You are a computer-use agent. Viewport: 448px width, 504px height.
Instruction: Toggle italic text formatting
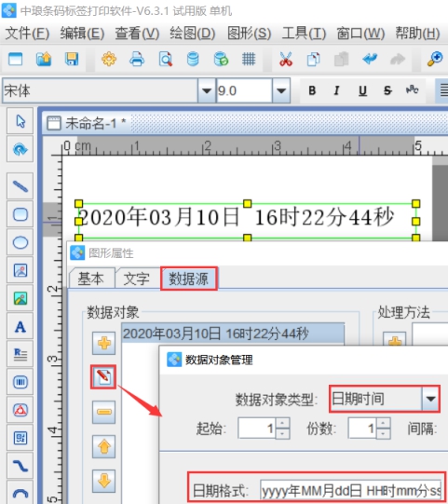tap(337, 90)
